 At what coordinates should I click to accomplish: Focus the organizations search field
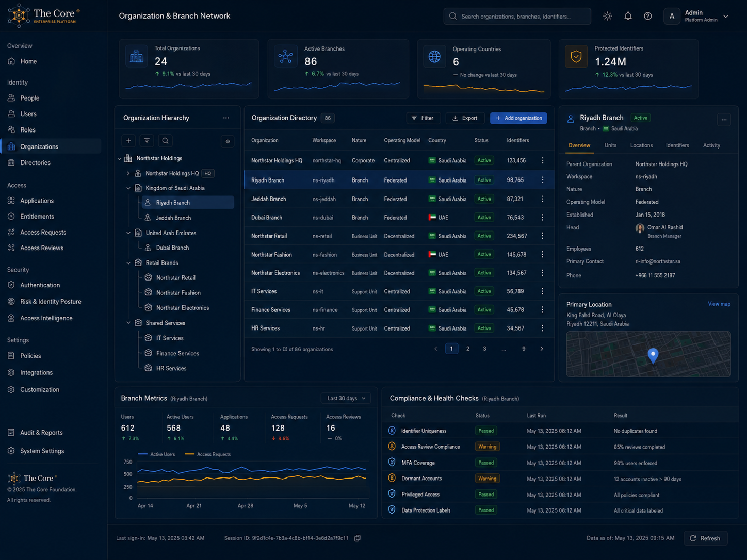[517, 17]
